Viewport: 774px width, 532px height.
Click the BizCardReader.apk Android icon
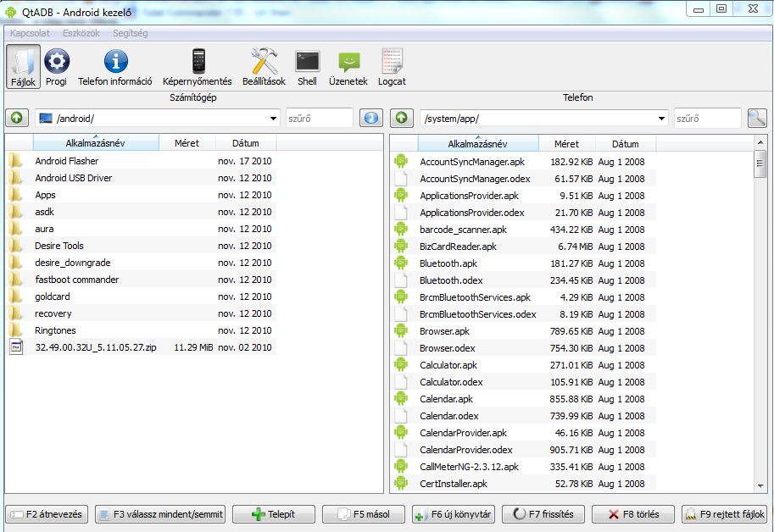(401, 246)
